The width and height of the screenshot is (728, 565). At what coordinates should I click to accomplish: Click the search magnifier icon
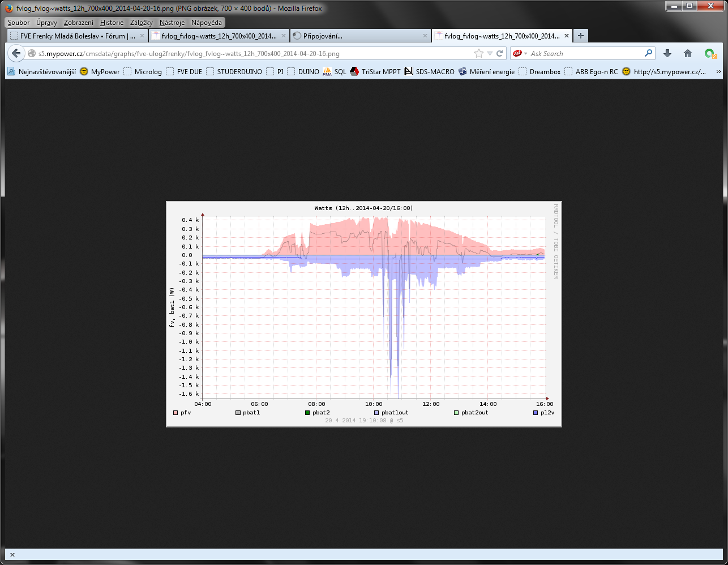point(648,53)
